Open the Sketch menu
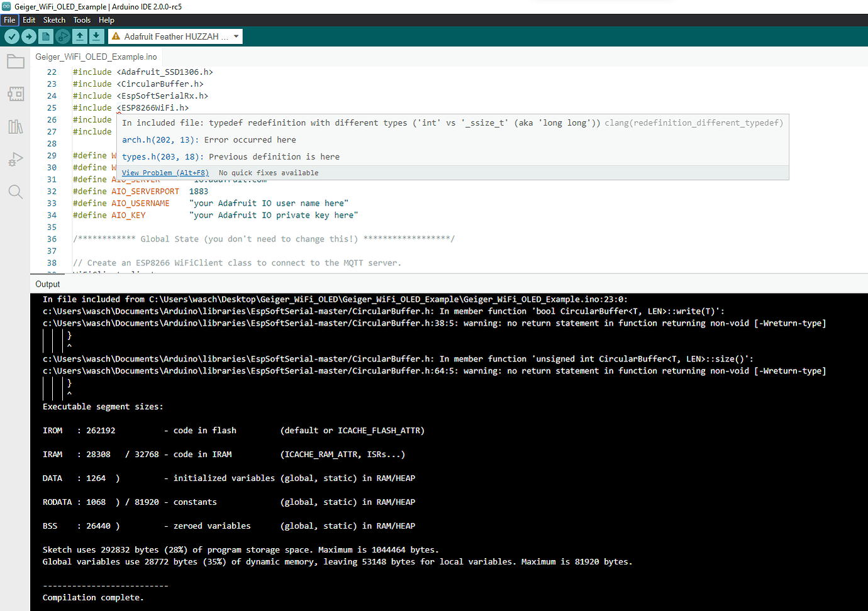The height and width of the screenshot is (611, 868). point(54,19)
